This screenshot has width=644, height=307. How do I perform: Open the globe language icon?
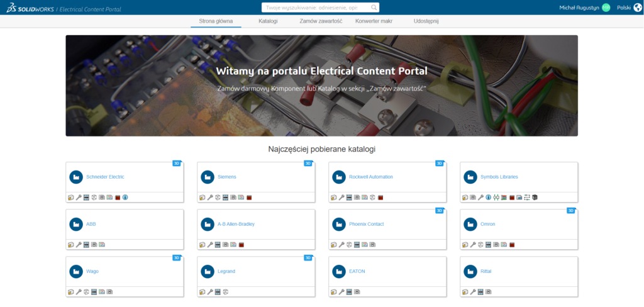click(x=637, y=8)
